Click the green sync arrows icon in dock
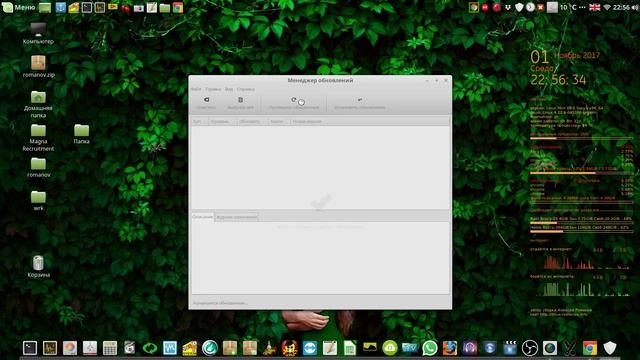 [150, 348]
